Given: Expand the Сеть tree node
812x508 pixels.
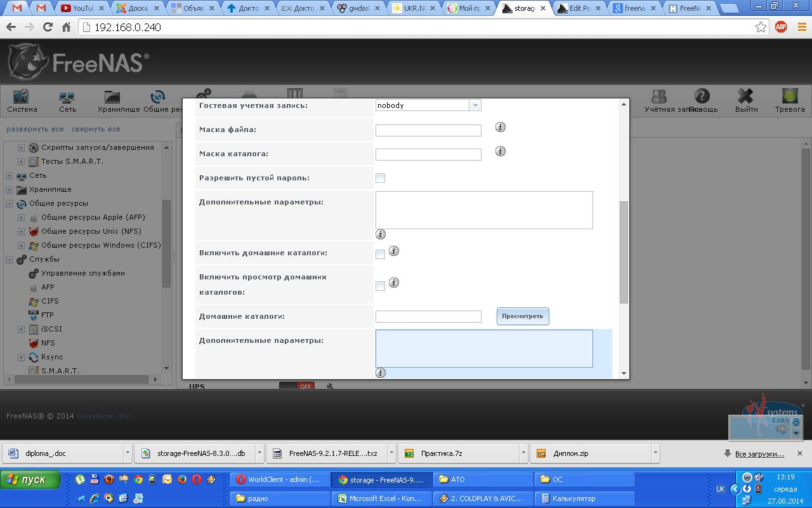Looking at the screenshot, I should tap(10, 175).
